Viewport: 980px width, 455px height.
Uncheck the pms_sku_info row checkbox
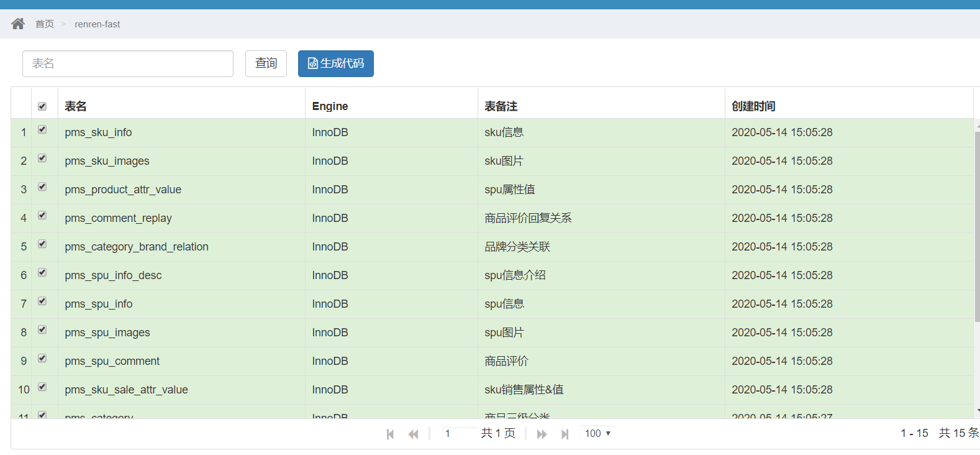pyautogui.click(x=42, y=129)
